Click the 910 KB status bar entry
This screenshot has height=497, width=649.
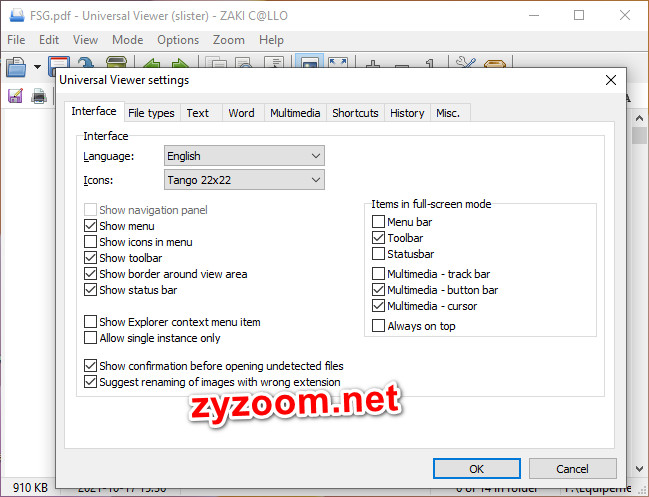click(30, 487)
